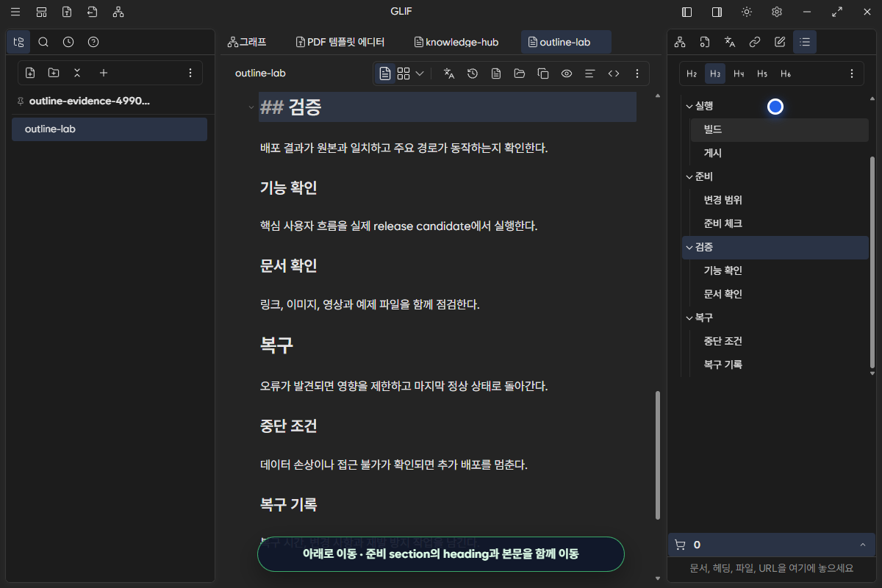Switch to the knowledge-hub tab
This screenshot has height=588, width=882.
coord(456,42)
